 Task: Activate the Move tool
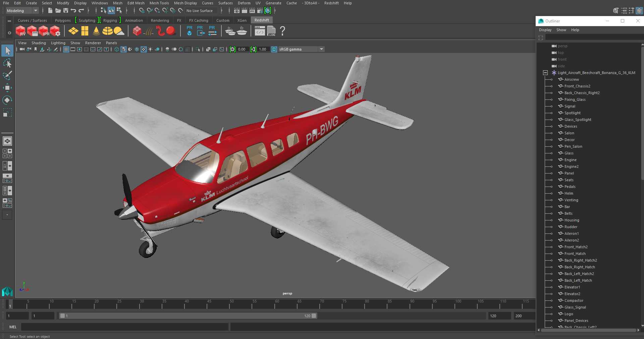click(7, 88)
